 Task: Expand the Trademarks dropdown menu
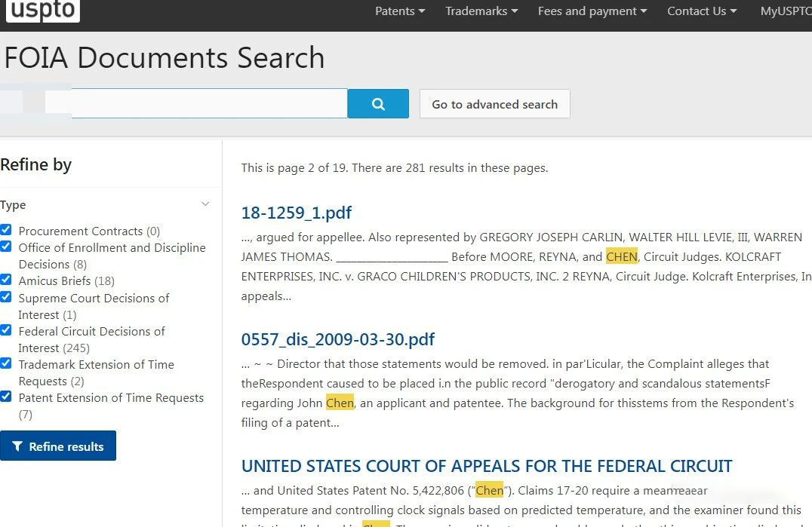[x=481, y=11]
